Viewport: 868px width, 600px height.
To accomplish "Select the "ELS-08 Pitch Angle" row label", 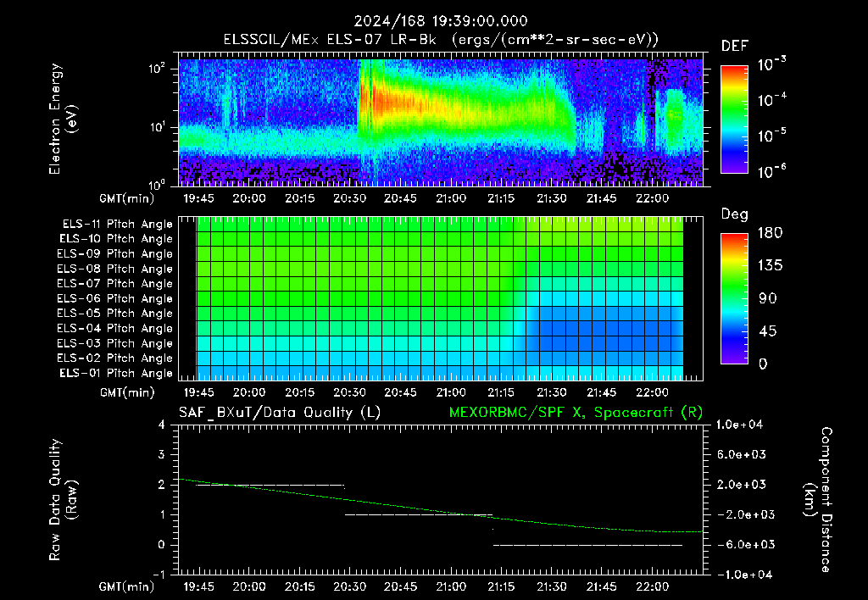I will pos(115,269).
